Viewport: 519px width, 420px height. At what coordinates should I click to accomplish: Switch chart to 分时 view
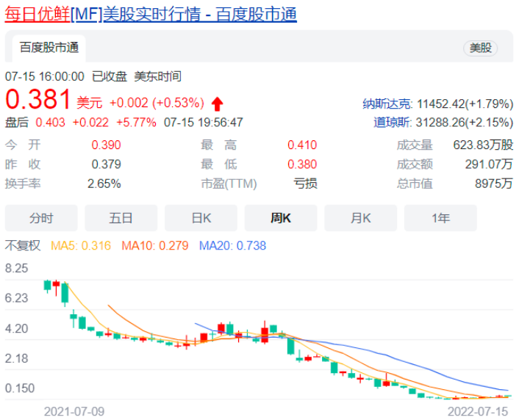41,218
